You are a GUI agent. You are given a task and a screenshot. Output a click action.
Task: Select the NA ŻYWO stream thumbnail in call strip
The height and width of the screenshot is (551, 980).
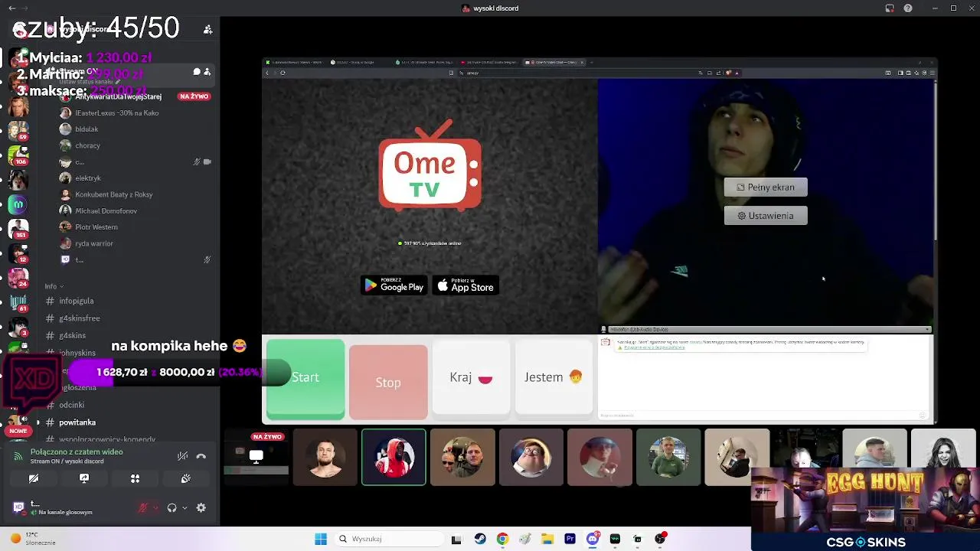coord(256,457)
